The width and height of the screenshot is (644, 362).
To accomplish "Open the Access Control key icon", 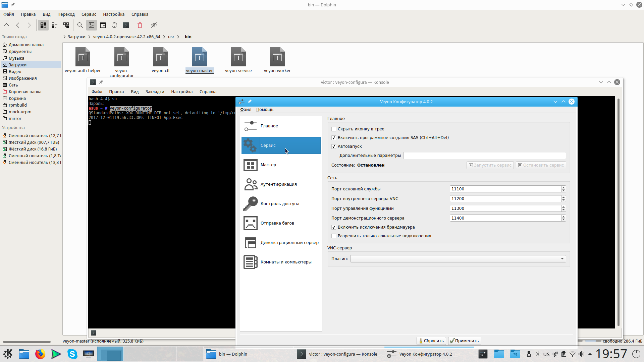I will [x=251, y=204].
